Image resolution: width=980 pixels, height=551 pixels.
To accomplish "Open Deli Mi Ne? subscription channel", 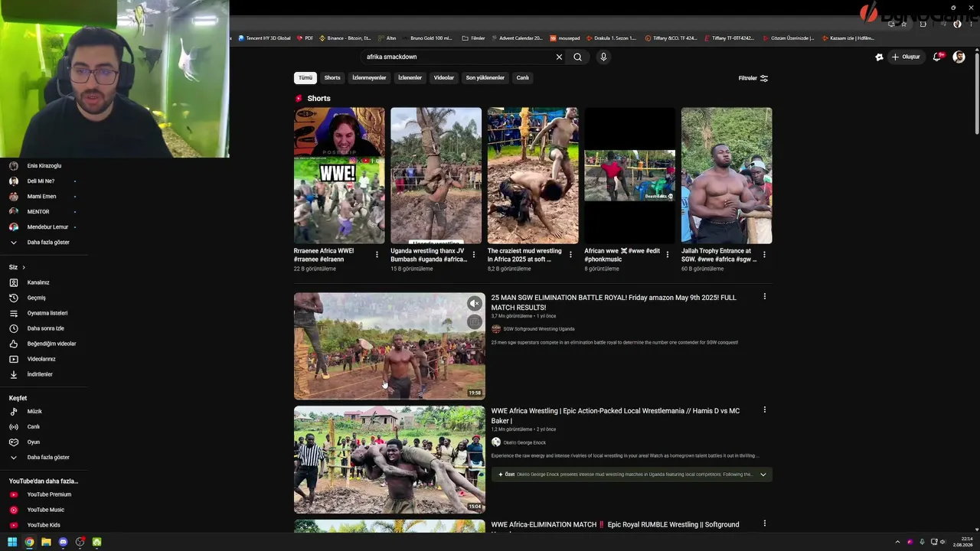I will pyautogui.click(x=43, y=181).
